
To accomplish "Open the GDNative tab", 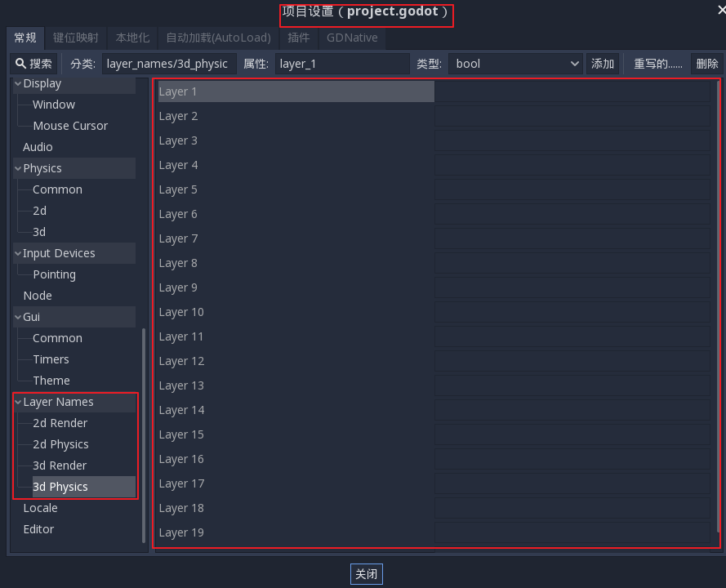I will tap(352, 38).
